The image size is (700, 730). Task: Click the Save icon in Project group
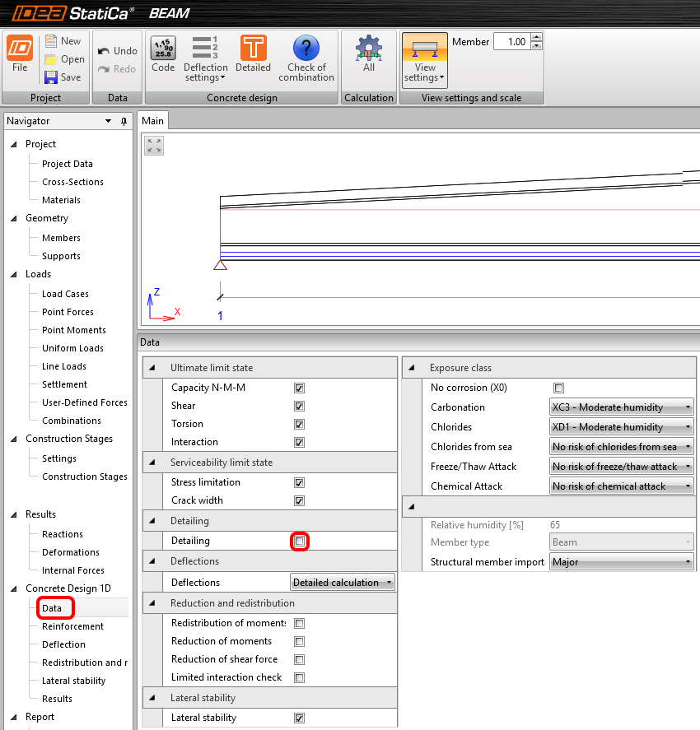pyautogui.click(x=63, y=77)
